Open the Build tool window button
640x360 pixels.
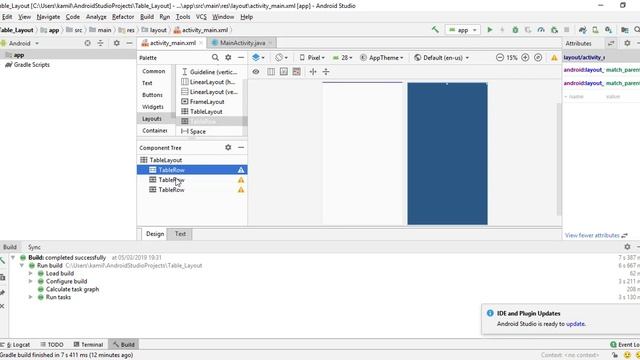tap(124, 344)
